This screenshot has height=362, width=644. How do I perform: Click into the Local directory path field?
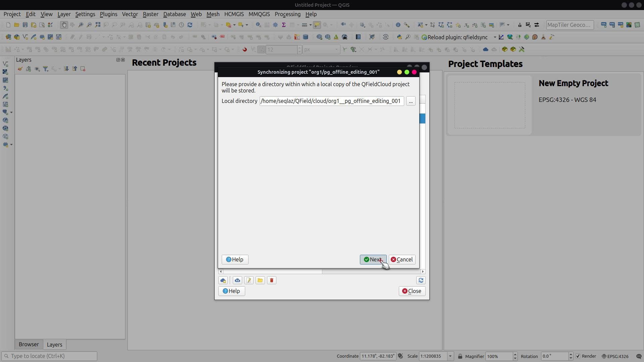[331, 101]
